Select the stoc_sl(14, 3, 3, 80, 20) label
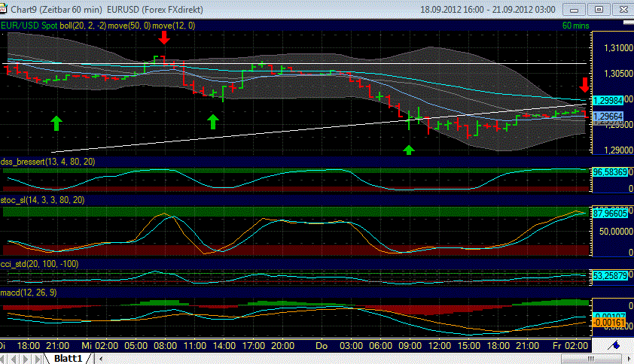Viewport: 634px width, 364px height. click(x=42, y=200)
